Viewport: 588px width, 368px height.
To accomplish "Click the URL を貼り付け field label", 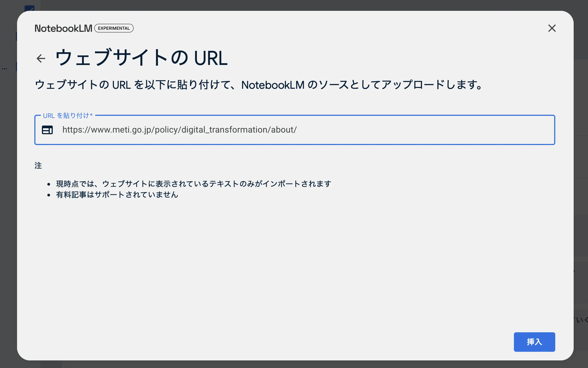I will [x=68, y=116].
